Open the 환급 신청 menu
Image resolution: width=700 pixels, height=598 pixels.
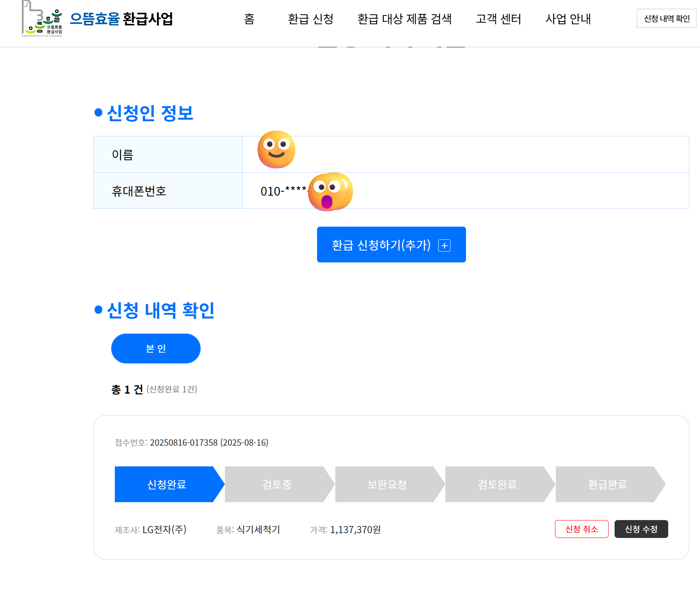tap(311, 19)
